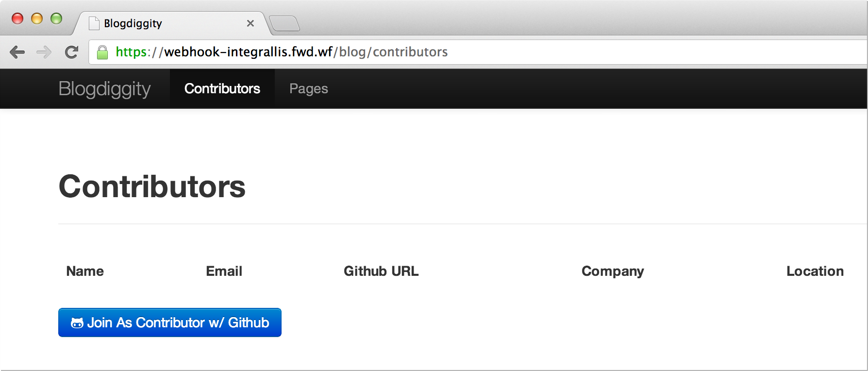Click the Location column header
868x371 pixels.
[x=815, y=271]
